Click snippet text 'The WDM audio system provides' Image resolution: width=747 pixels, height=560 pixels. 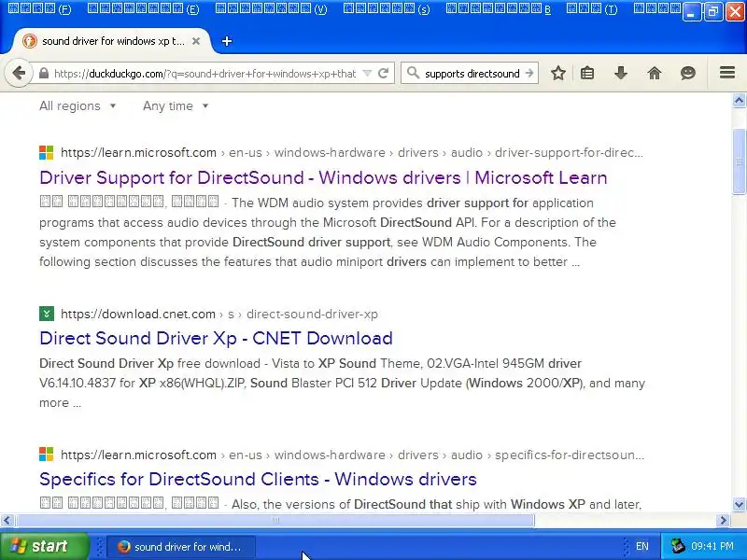pyautogui.click(x=327, y=203)
